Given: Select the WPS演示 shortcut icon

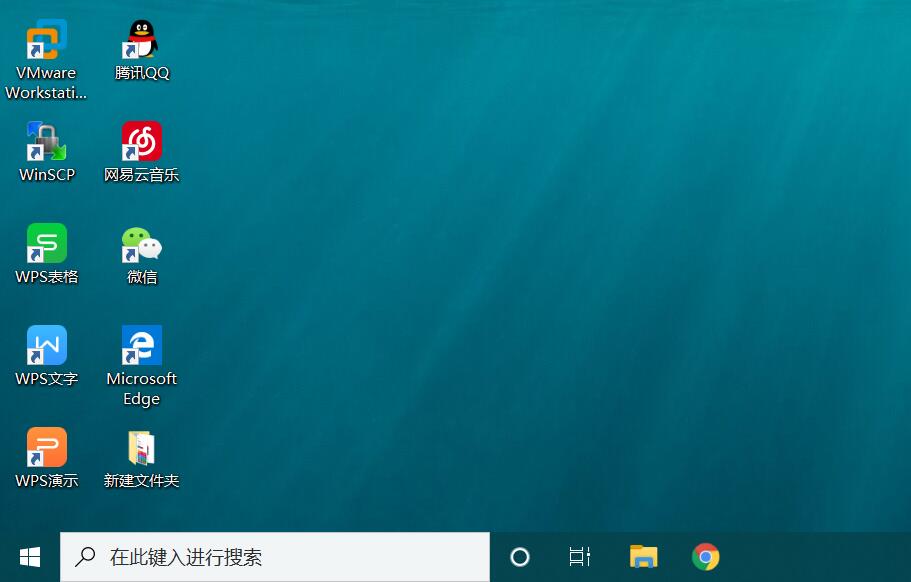Looking at the screenshot, I should coord(46,448).
